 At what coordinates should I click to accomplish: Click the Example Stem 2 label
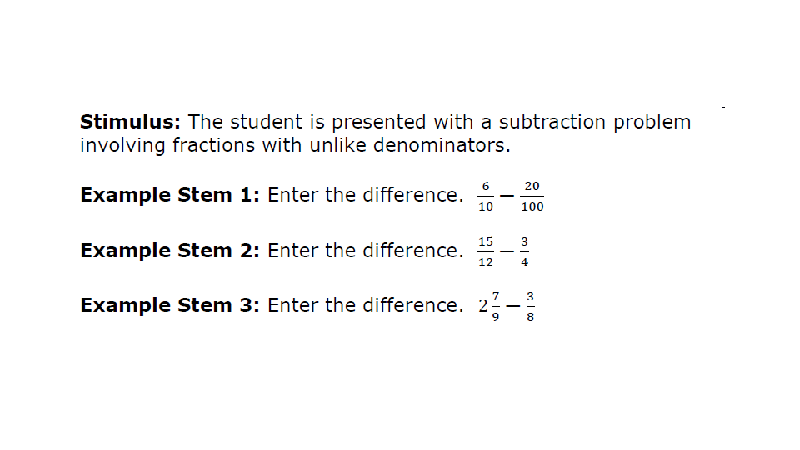point(170,251)
